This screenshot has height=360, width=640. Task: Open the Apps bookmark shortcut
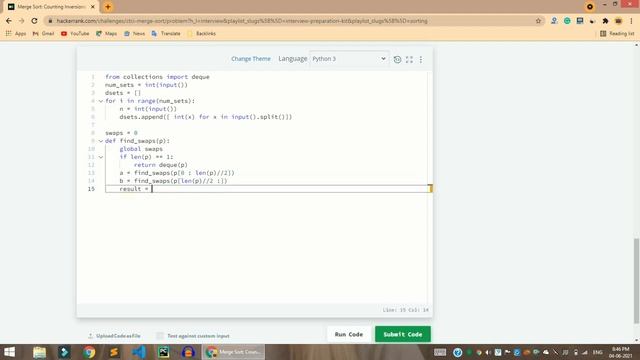pyautogui.click(x=16, y=33)
